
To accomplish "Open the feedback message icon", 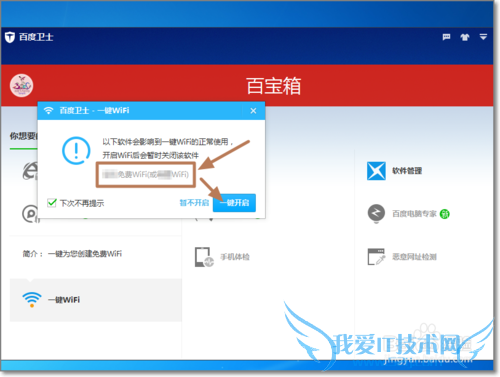I will click(x=446, y=37).
